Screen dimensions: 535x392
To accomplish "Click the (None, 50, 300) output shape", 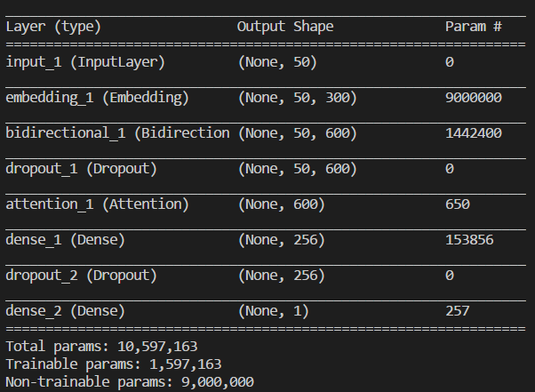I will [297, 98].
